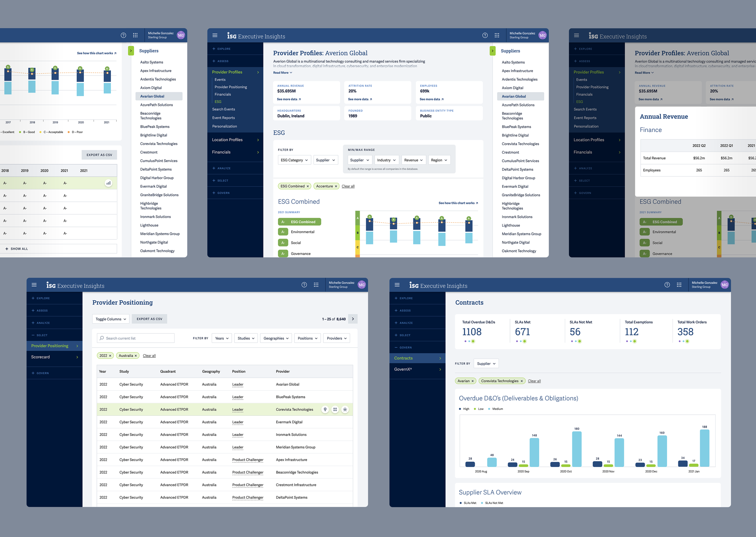Remove ESG Combined filter chip

(308, 186)
